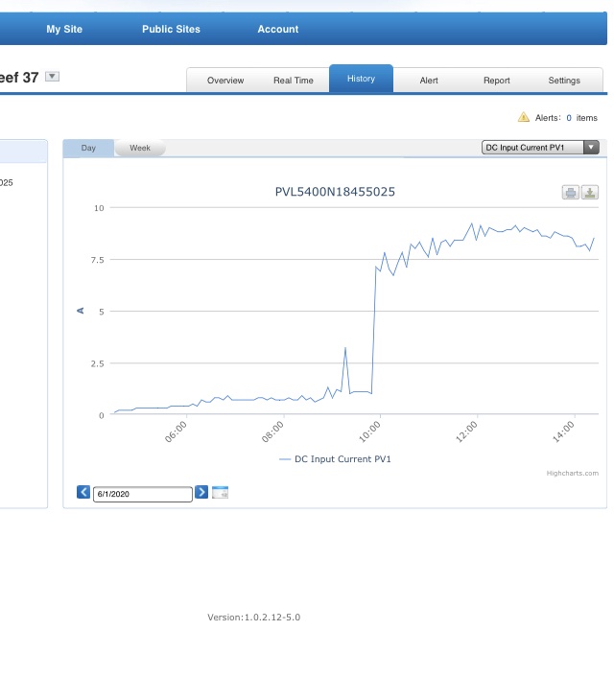614x700 pixels.
Task: Go to previous day arrow
Action: click(83, 493)
